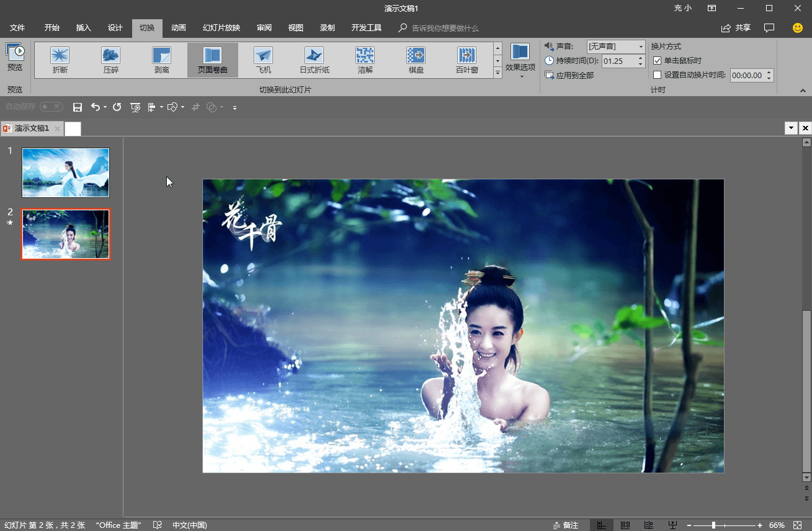Uncheck the 单击鼠标时 checkbox
Viewport: 812px width, 531px height.
(x=658, y=61)
